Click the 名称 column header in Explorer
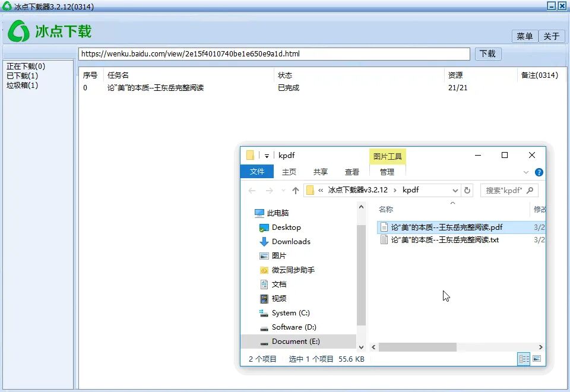This screenshot has height=392, width=570. click(386, 210)
